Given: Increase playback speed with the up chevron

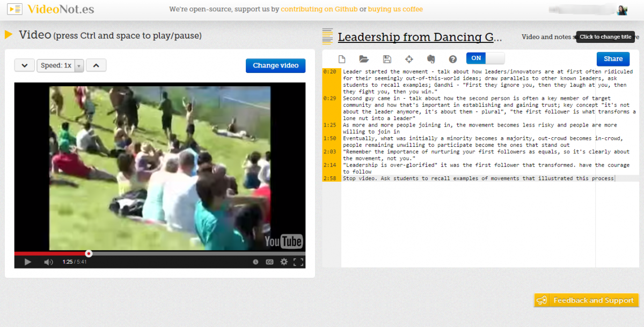Looking at the screenshot, I should point(96,65).
